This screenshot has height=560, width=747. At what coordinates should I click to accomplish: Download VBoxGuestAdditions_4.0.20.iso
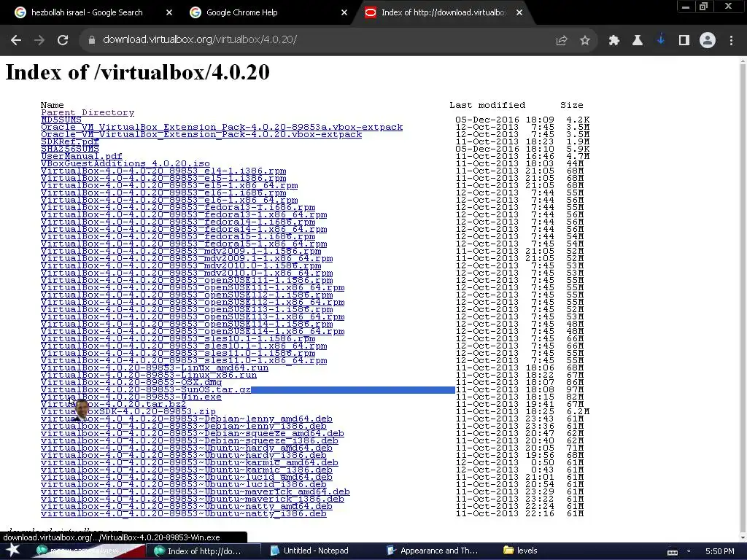point(125,164)
